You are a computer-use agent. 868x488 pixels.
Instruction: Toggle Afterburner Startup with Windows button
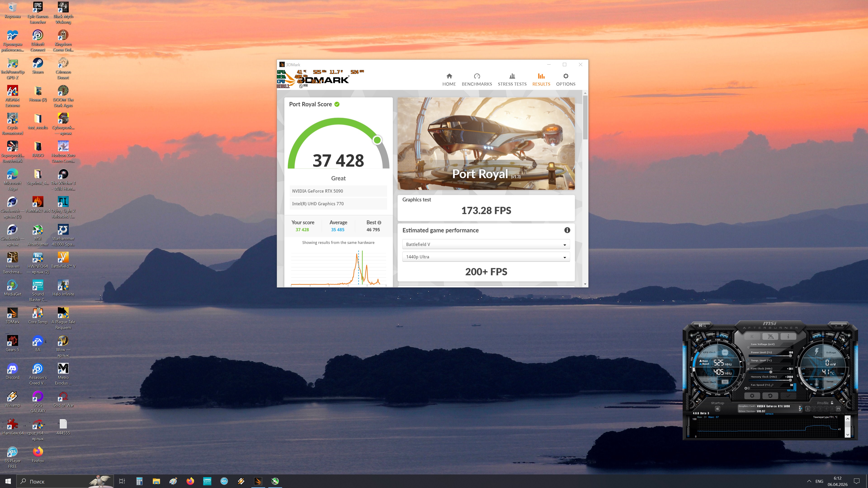point(717,409)
